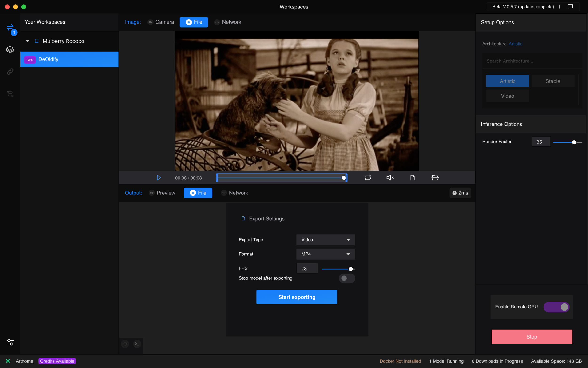Open the model layers stack icon
588x368 pixels.
click(10, 49)
